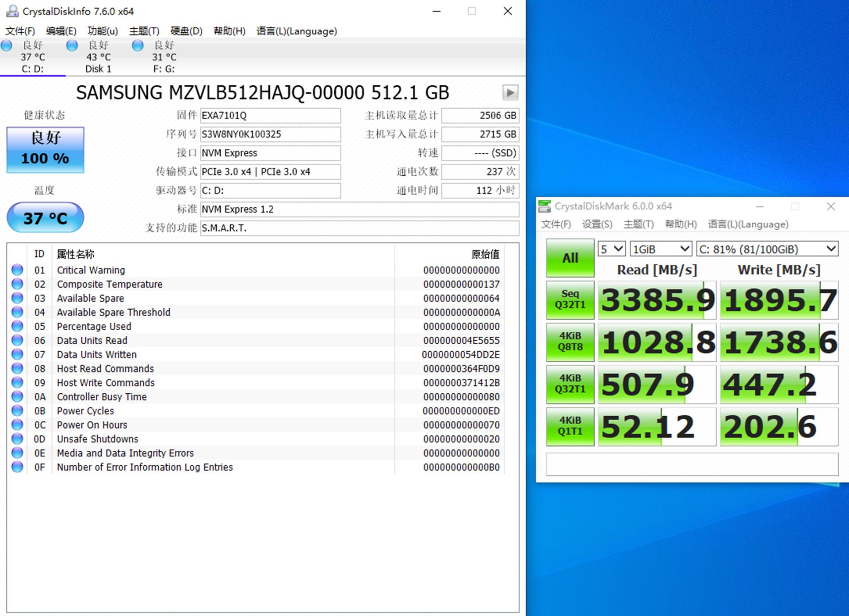Select the 4KiB Q32T1 test button
Screen dimensions: 849x616
(x=570, y=384)
